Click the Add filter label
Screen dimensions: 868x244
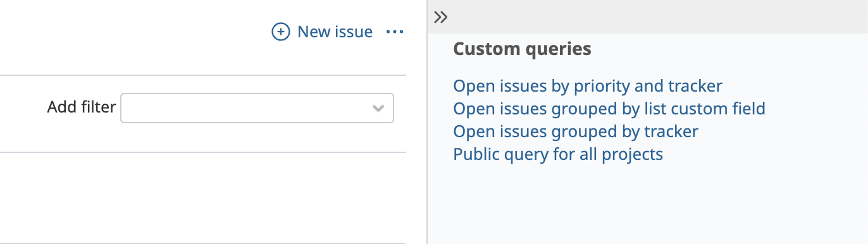82,107
